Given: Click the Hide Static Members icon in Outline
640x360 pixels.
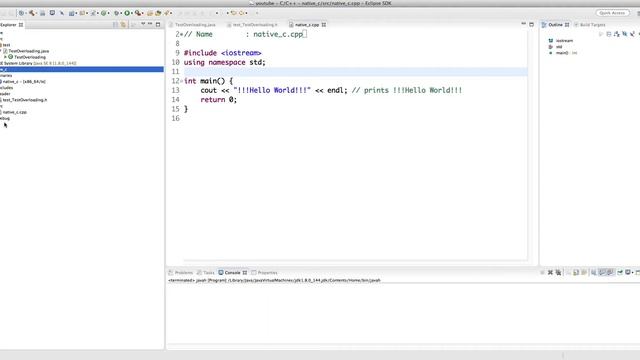Looking at the screenshot, I should (632, 34).
